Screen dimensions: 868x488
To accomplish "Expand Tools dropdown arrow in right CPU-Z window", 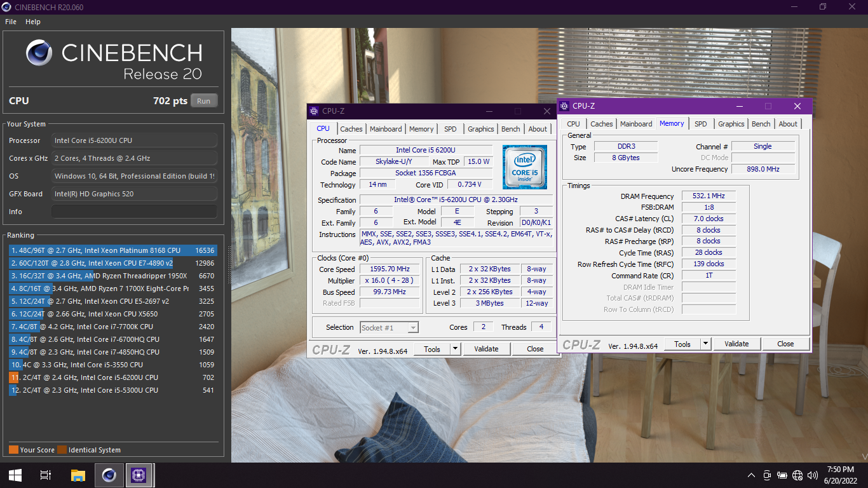I will click(x=705, y=344).
